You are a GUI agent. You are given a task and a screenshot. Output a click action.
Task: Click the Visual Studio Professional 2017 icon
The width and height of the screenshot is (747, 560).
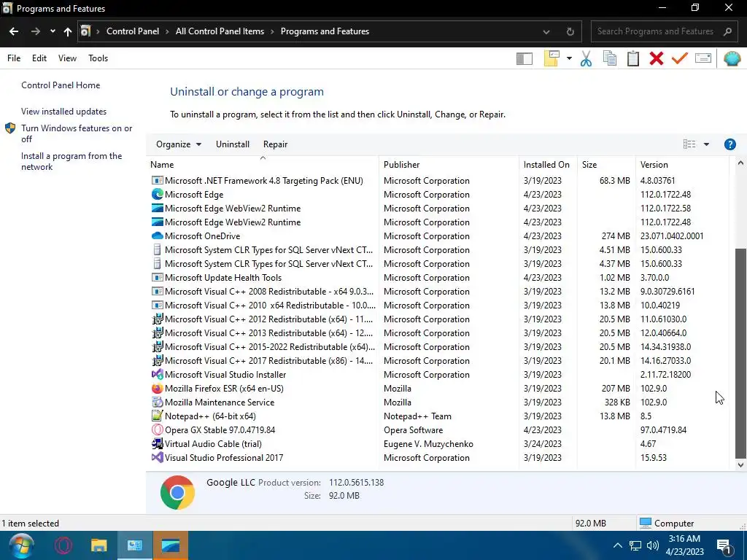click(x=158, y=457)
